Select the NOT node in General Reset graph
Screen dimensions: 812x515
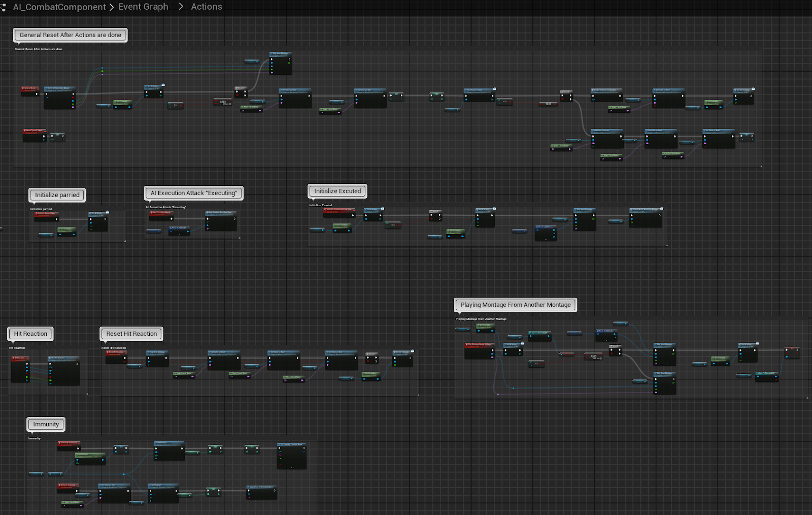[x=548, y=104]
